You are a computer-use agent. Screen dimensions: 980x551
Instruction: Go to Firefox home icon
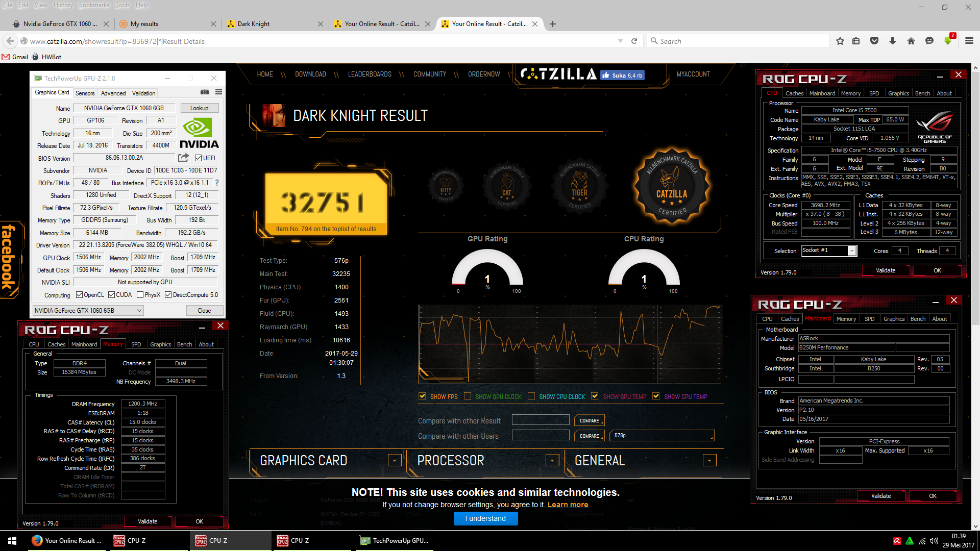pyautogui.click(x=911, y=41)
